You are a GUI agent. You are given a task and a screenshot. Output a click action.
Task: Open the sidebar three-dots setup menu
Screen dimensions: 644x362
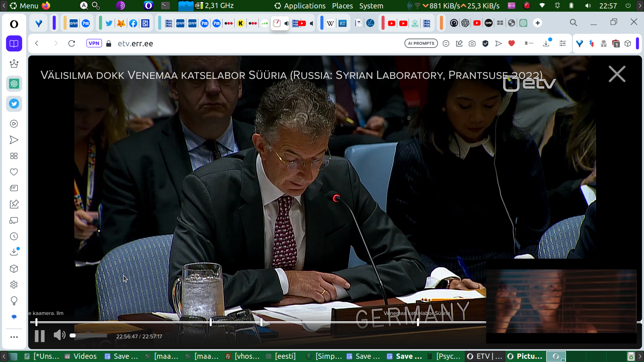pos(14,337)
